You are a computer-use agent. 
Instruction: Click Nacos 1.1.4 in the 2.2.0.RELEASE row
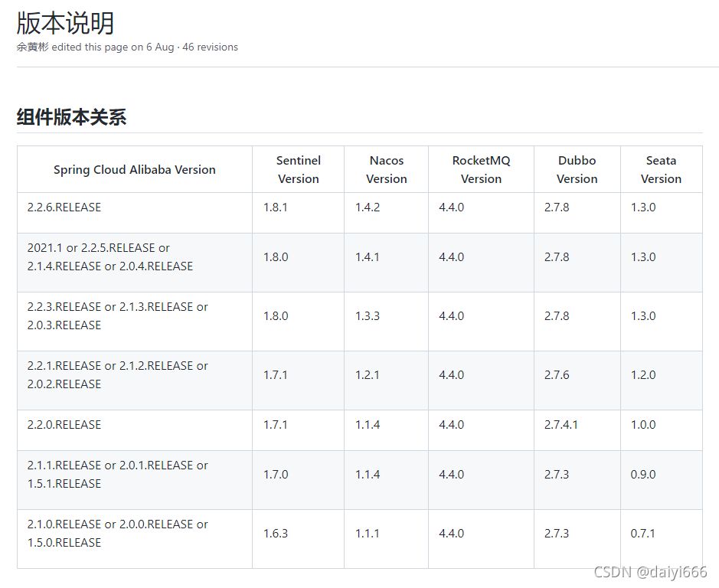point(386,430)
